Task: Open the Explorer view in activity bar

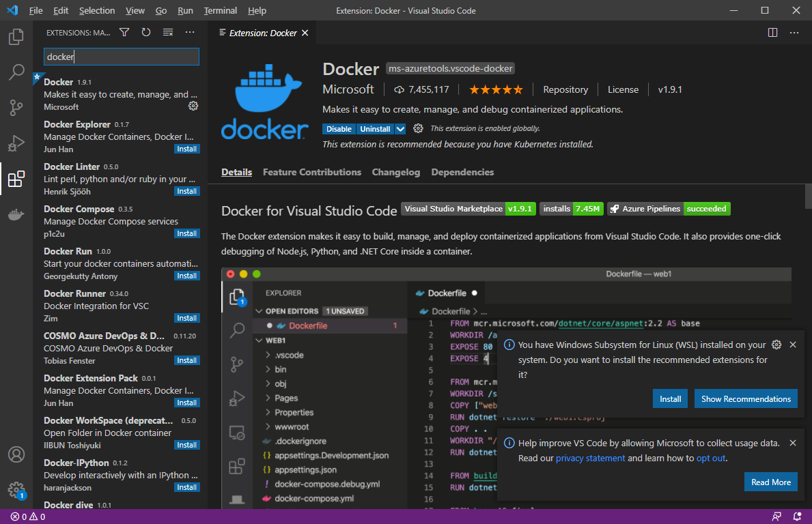Action: point(16,37)
